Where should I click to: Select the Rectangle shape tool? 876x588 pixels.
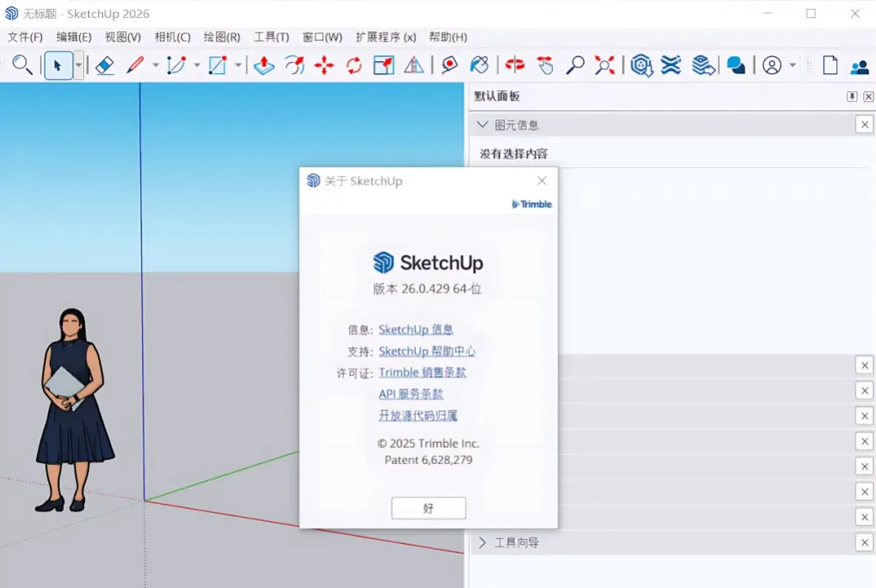[x=217, y=65]
